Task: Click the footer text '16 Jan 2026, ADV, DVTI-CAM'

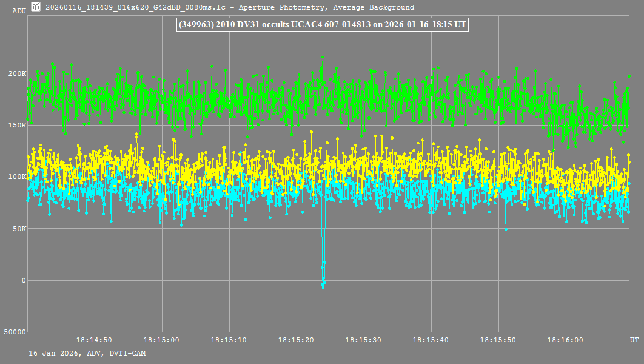Action: pos(87,353)
